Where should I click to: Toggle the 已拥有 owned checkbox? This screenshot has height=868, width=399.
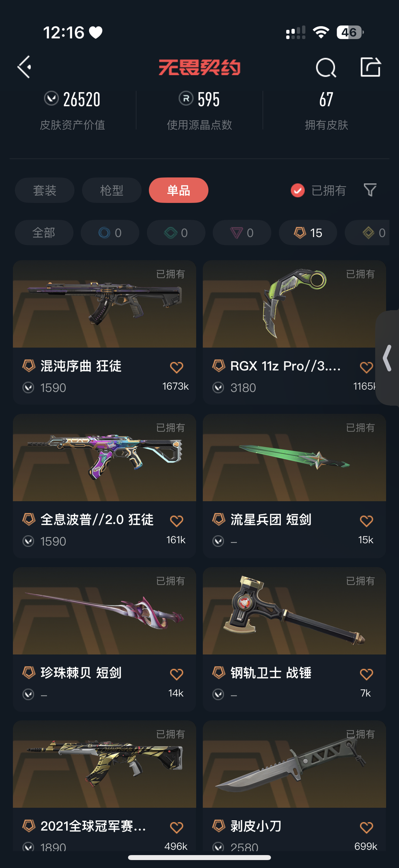click(x=298, y=190)
